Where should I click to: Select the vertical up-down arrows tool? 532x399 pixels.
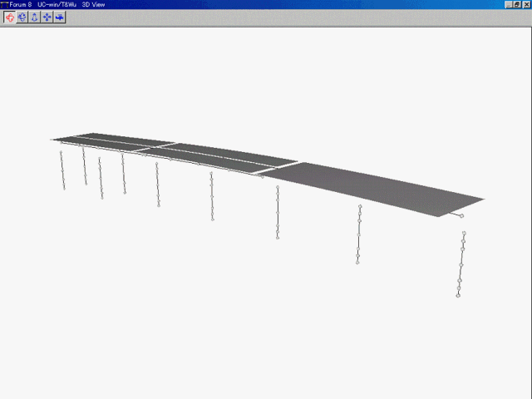[35, 17]
